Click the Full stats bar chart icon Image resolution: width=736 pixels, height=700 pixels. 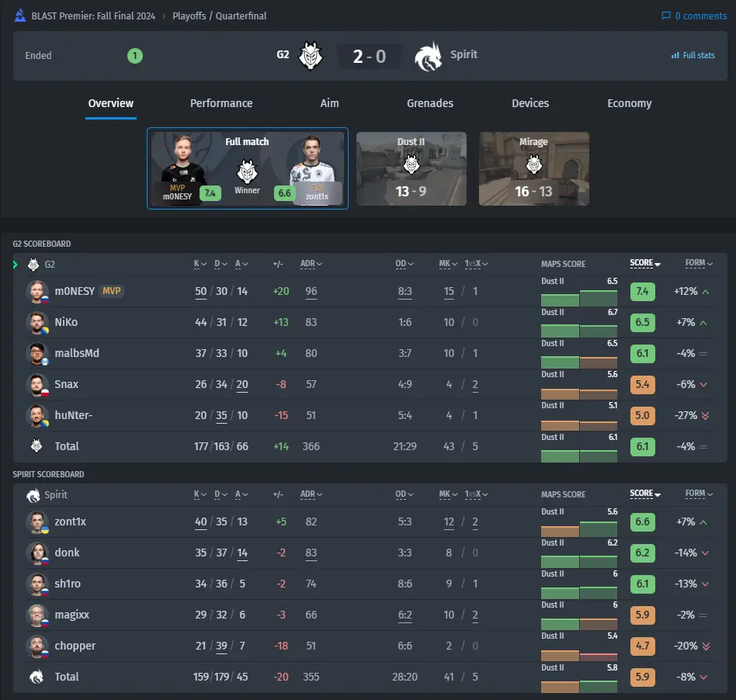(675, 55)
